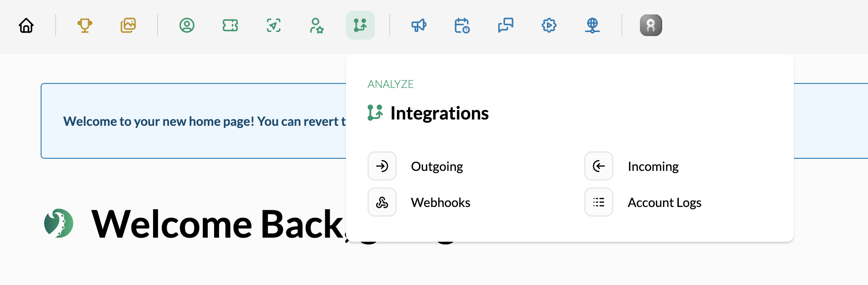Select Webhooks in Integrations menu
This screenshot has height=285, width=868.
click(440, 202)
